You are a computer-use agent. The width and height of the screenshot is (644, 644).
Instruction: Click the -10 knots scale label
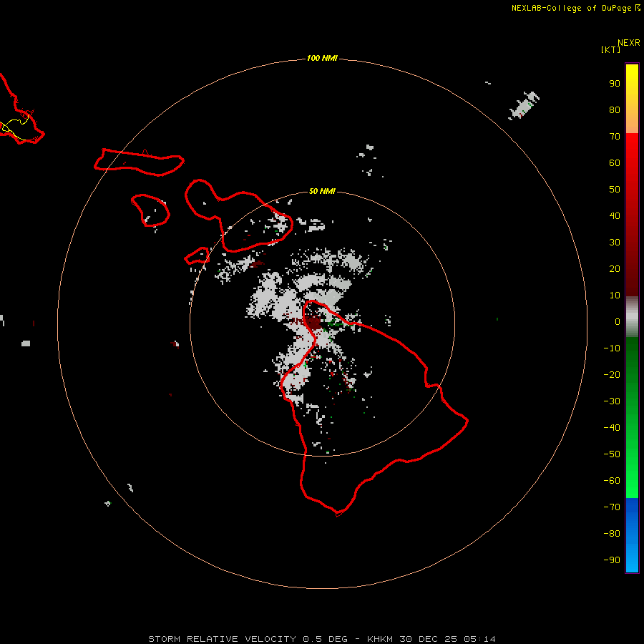[612, 348]
